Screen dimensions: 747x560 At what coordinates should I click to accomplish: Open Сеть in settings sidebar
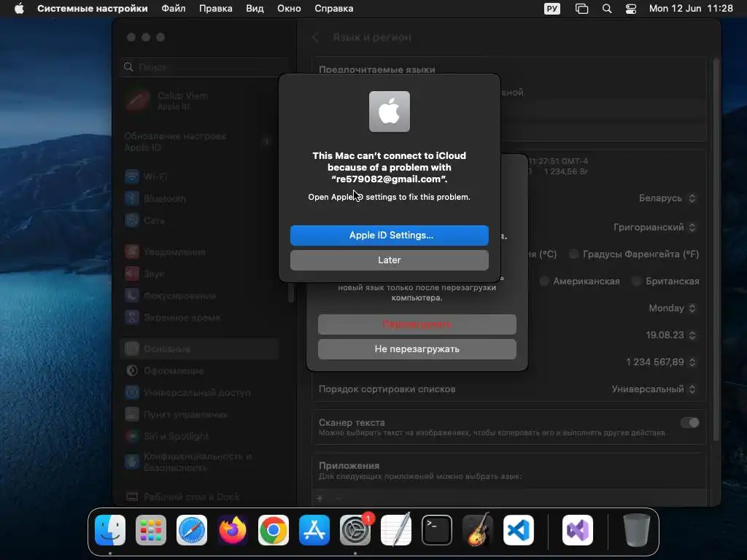pos(200,220)
